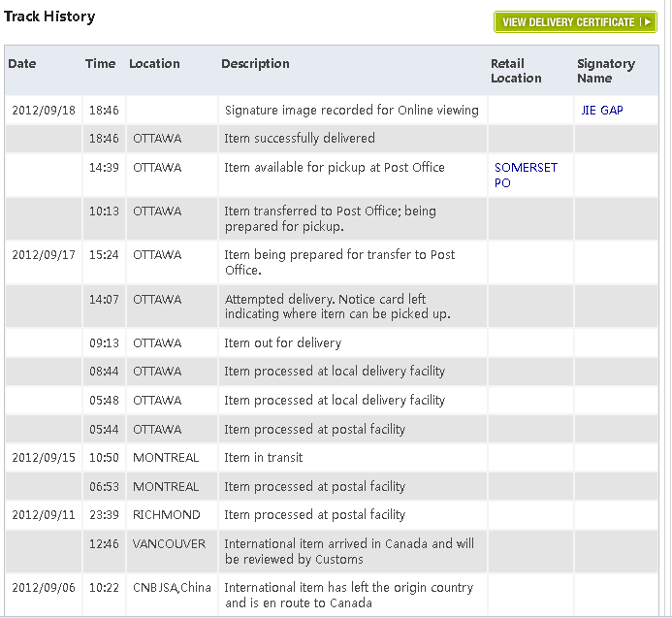672x618 pixels.
Task: Select the 'Attempted delivery' notice description
Action: (325, 307)
